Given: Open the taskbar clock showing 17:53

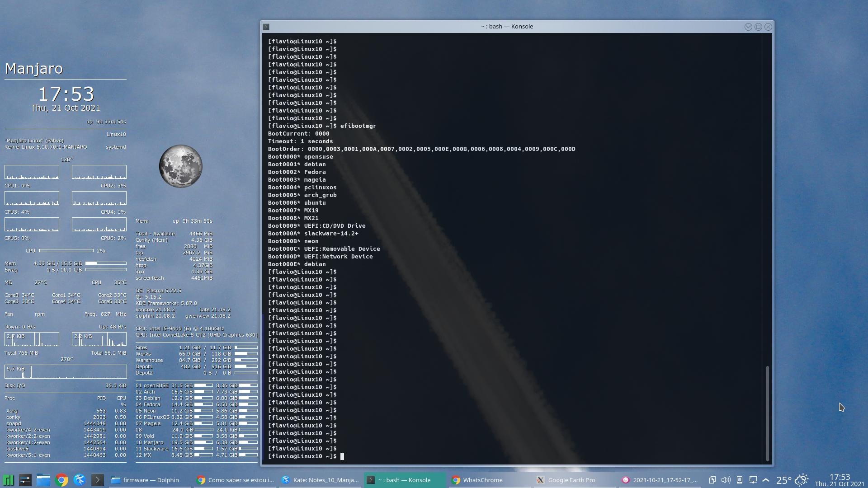Looking at the screenshot, I should (x=840, y=480).
